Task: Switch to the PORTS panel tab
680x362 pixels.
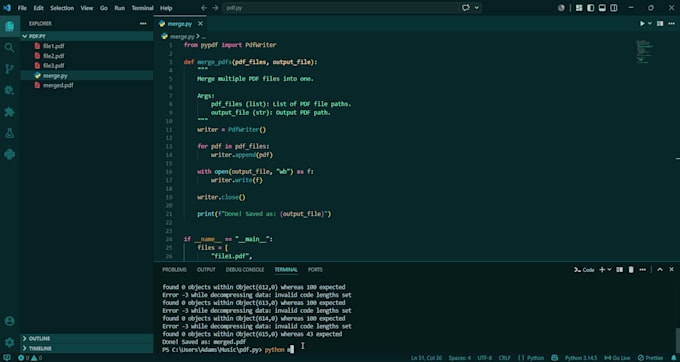Action: (x=315, y=270)
